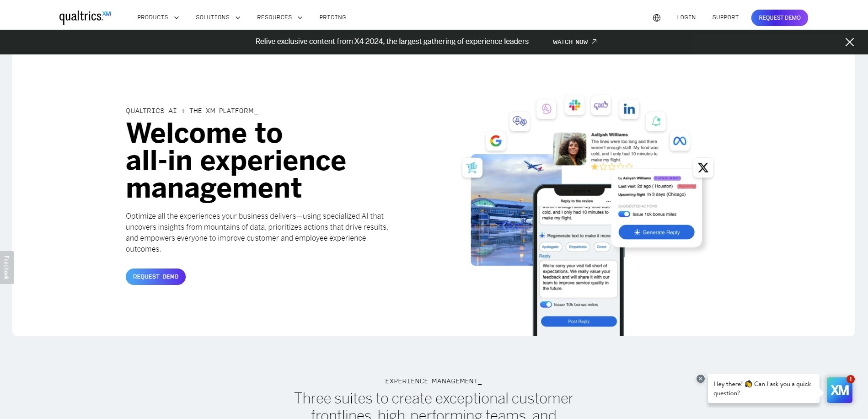Click the Meta icon tile
Viewport: 868px width, 419px height.
680,141
